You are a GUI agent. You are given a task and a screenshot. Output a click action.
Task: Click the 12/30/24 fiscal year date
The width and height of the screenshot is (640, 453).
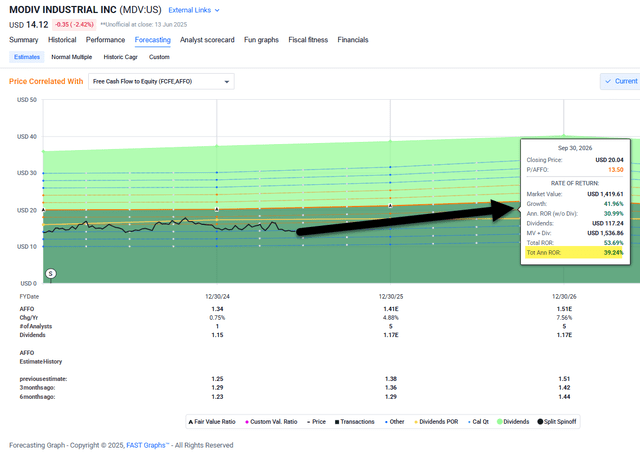217,297
